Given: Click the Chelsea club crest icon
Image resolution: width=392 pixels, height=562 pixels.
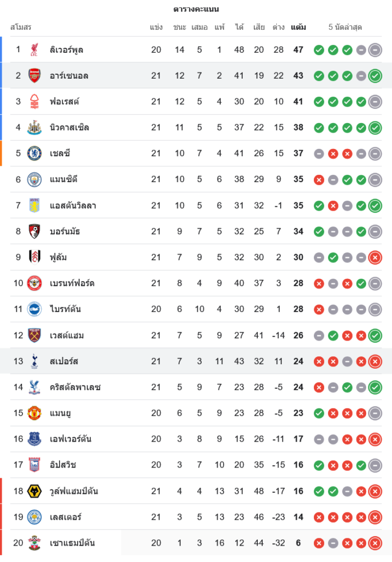Looking at the screenshot, I should click(x=35, y=153).
